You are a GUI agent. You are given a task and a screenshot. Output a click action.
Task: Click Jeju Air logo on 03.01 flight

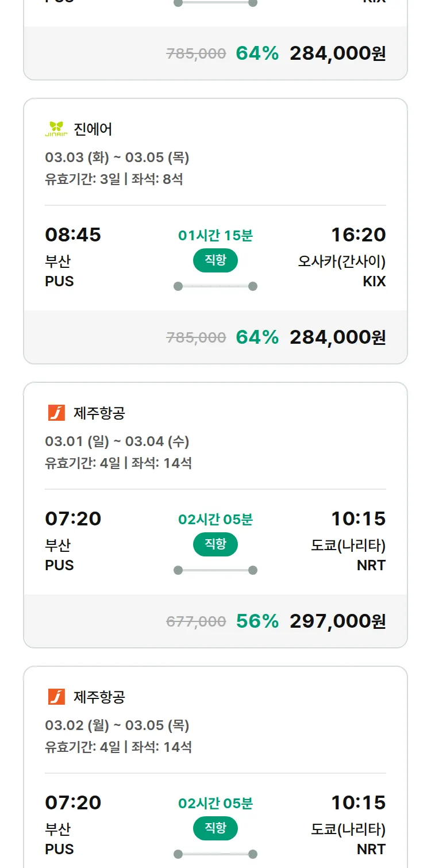click(56, 413)
